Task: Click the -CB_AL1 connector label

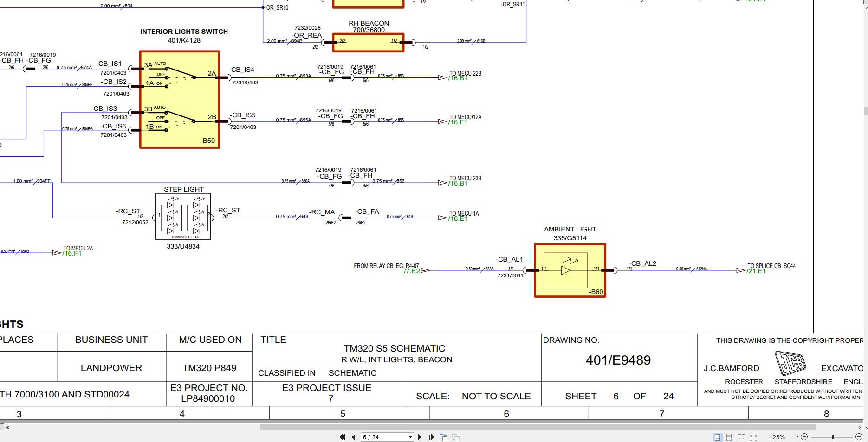Action: tap(509, 259)
